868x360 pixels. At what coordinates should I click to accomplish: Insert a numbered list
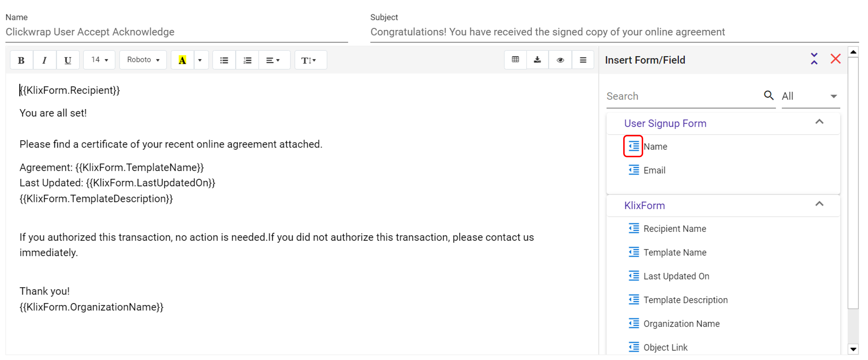(x=247, y=60)
